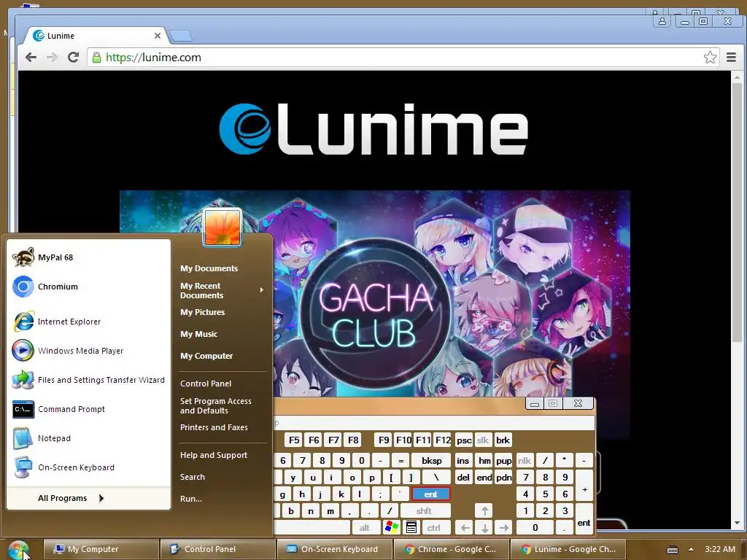Launch Chromium from the Start menu
The height and width of the screenshot is (560, 747).
(88, 287)
